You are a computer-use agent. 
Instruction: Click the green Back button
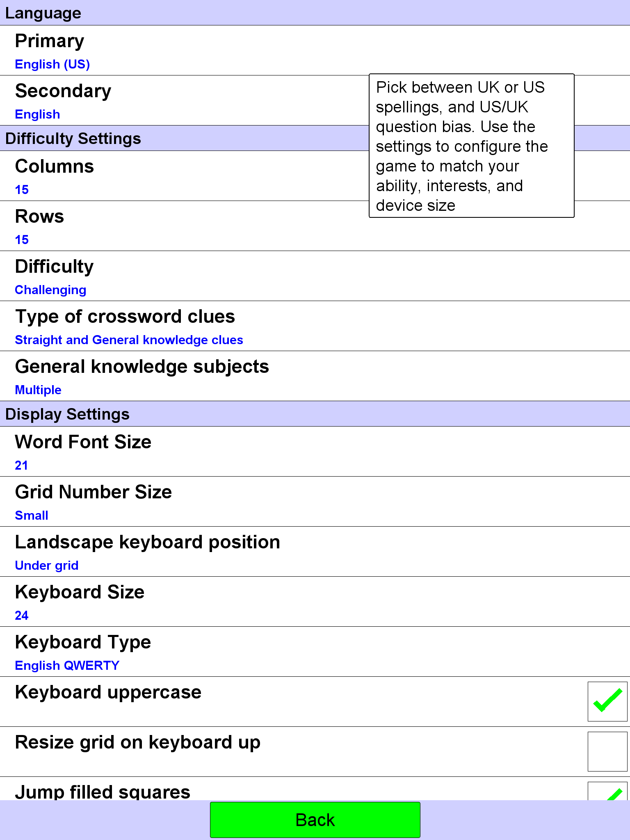315,820
